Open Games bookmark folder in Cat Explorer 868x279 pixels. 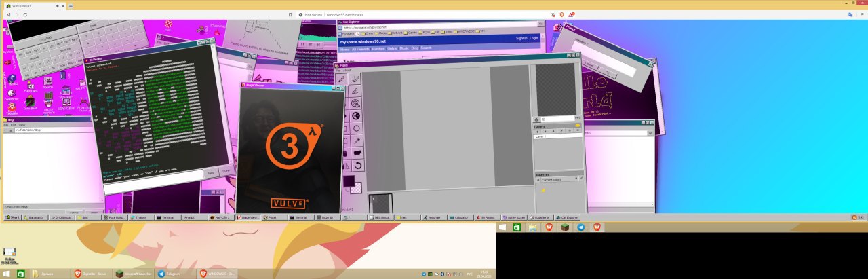tap(410, 33)
